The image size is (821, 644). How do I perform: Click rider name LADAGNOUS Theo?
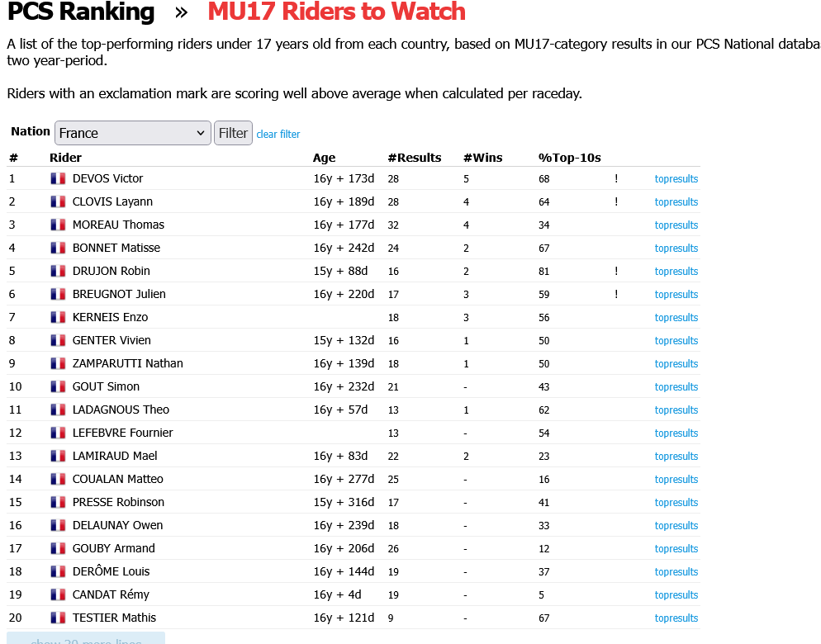121,410
